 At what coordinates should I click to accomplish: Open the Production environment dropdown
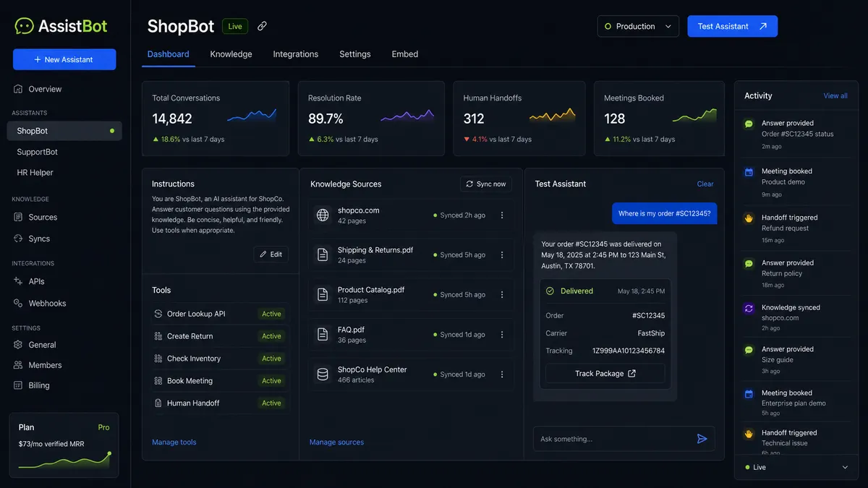pyautogui.click(x=638, y=26)
